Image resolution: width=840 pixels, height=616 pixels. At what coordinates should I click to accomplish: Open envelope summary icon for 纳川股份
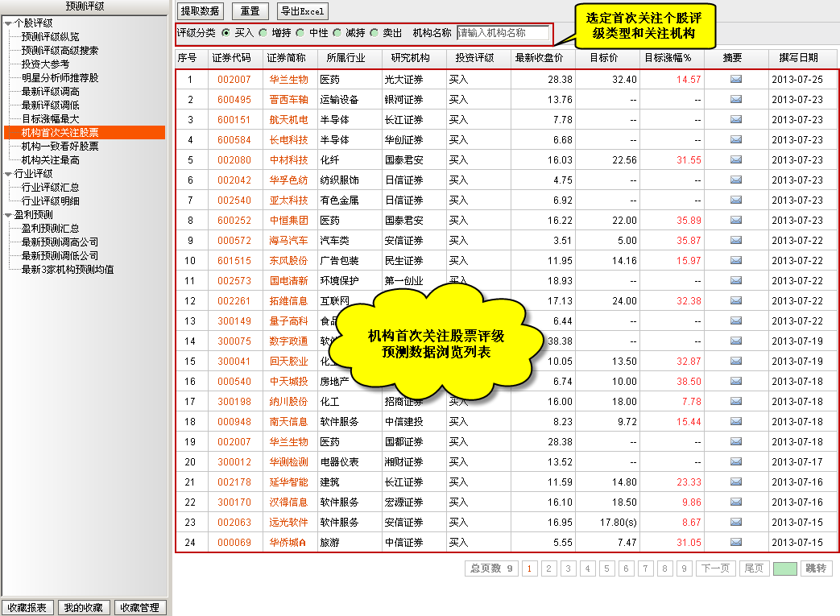(736, 402)
